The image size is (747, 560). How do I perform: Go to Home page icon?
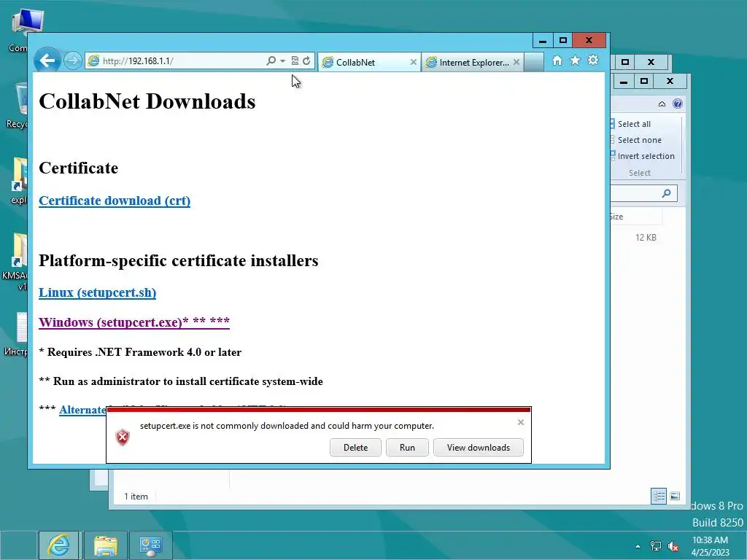[557, 61]
